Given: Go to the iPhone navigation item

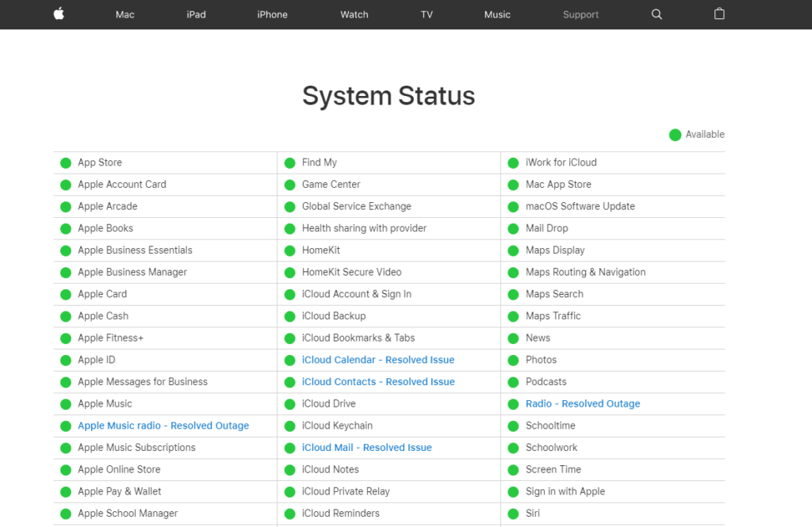Looking at the screenshot, I should [272, 14].
